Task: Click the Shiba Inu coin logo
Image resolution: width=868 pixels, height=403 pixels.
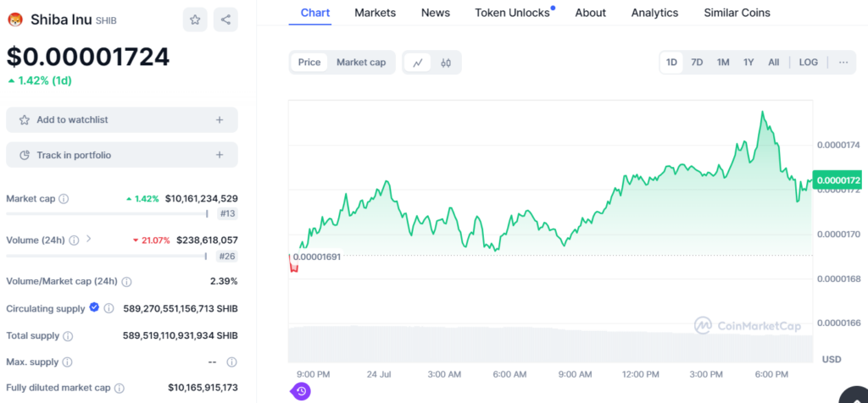Action: tap(15, 20)
